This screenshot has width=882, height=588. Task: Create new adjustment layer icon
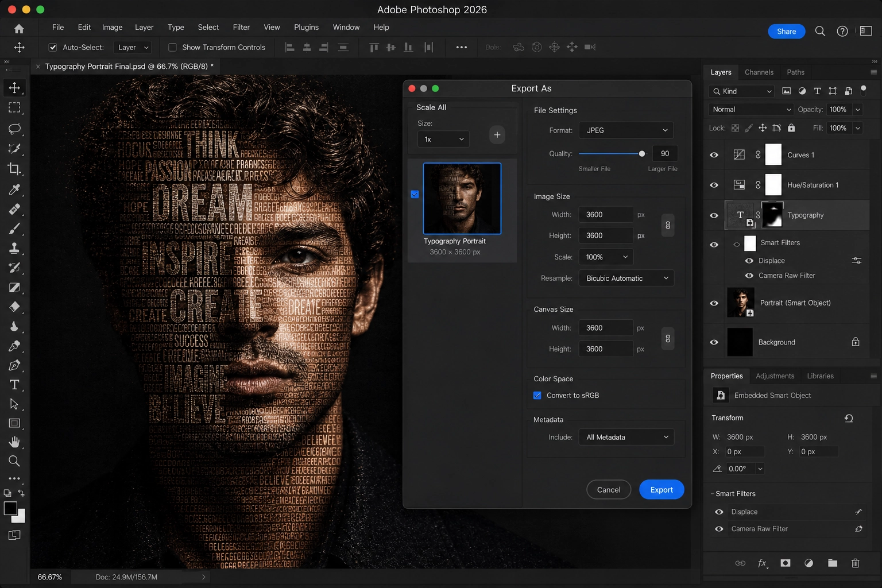808,563
